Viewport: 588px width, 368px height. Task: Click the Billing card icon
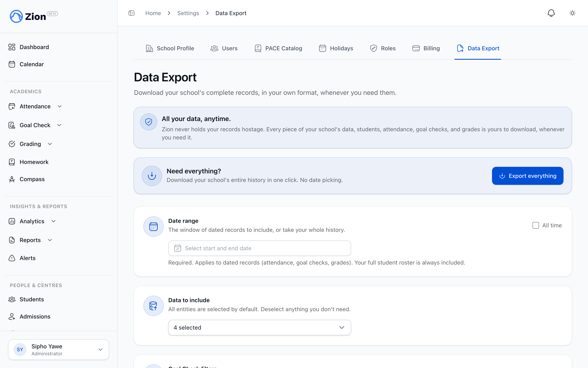pyautogui.click(x=416, y=48)
